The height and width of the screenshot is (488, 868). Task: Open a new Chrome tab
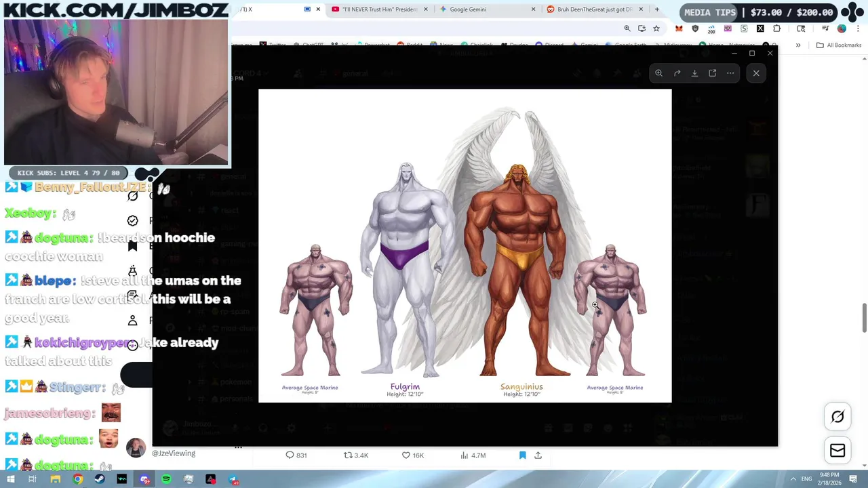(656, 9)
